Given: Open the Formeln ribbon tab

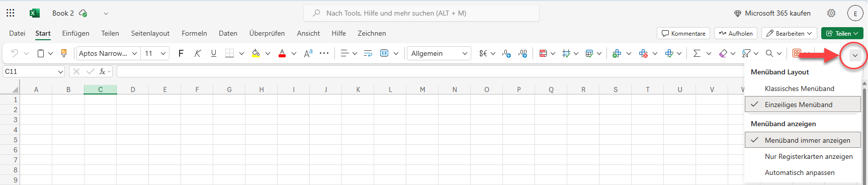Looking at the screenshot, I should coord(194,33).
